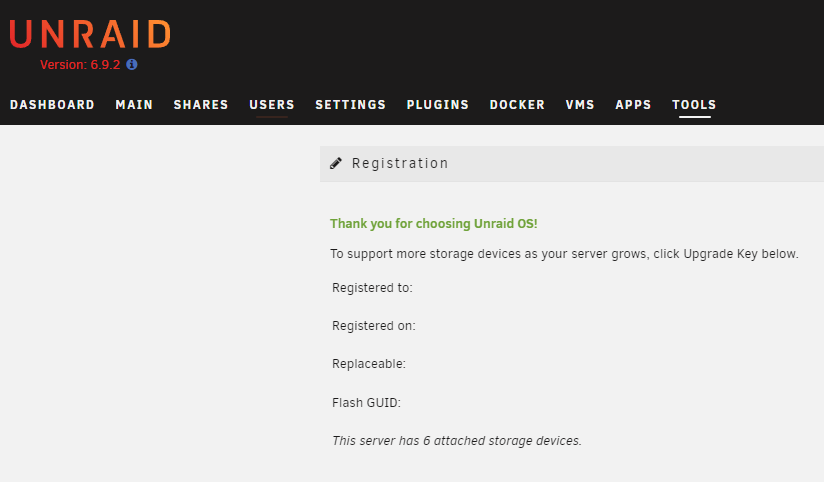Click the Version: 6.9.2 text
Viewport: 824px width, 482px height.
tap(80, 65)
